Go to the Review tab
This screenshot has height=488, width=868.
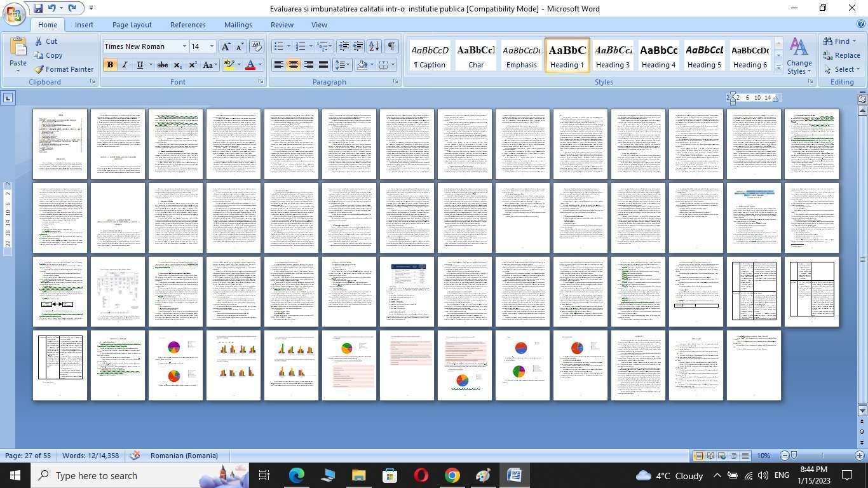click(x=282, y=25)
